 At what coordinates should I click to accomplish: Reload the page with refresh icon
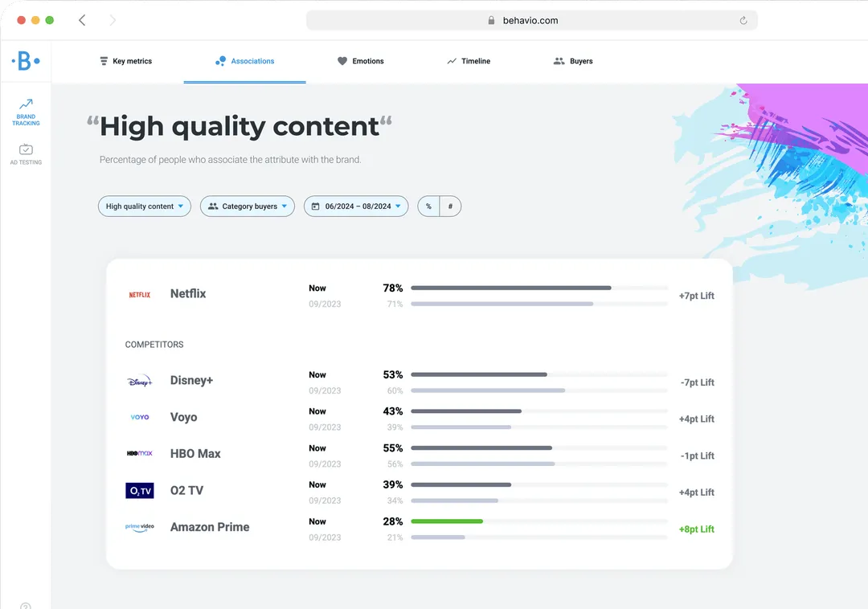(743, 20)
